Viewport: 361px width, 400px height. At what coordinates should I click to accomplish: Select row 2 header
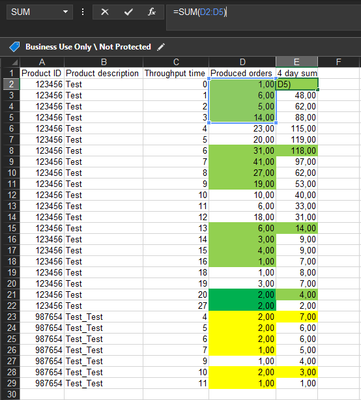click(x=11, y=84)
